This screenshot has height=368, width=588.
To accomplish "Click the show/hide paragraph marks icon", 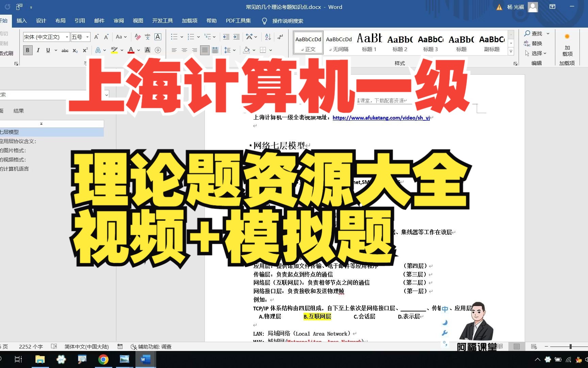I will point(280,37).
